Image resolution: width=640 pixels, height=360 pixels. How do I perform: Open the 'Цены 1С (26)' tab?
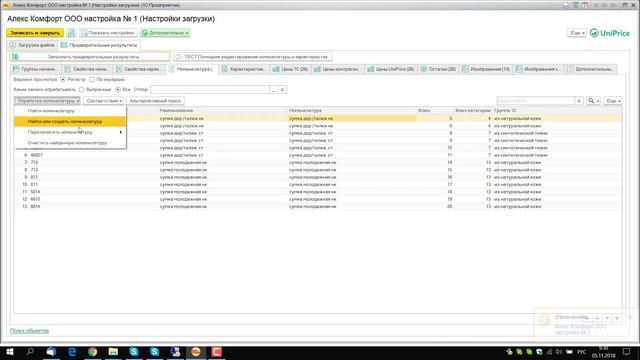coord(290,69)
